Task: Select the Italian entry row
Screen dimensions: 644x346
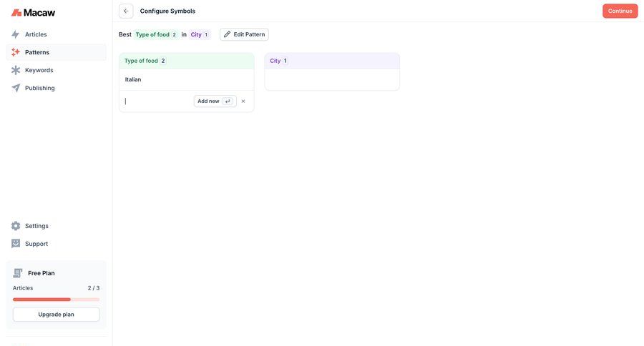Action: [186, 79]
